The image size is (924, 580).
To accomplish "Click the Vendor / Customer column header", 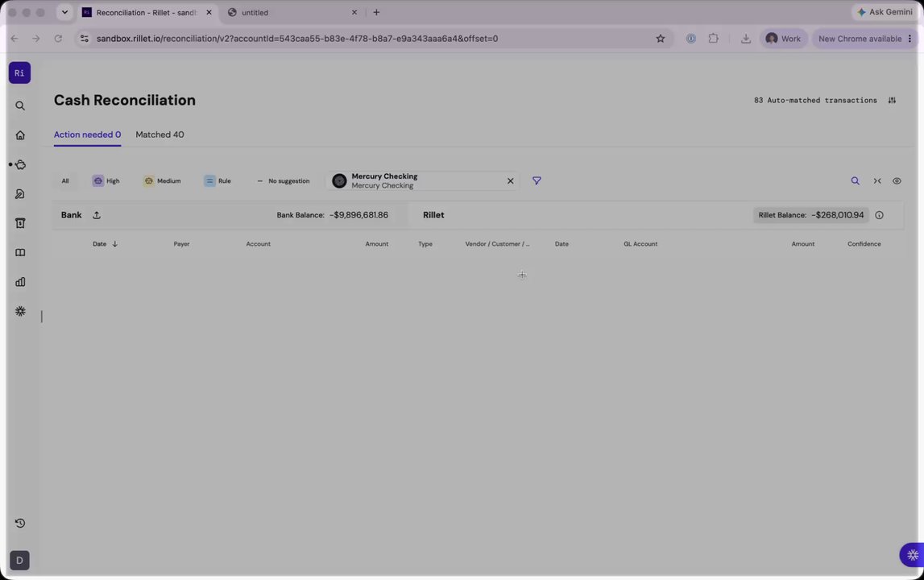I will pyautogui.click(x=497, y=244).
